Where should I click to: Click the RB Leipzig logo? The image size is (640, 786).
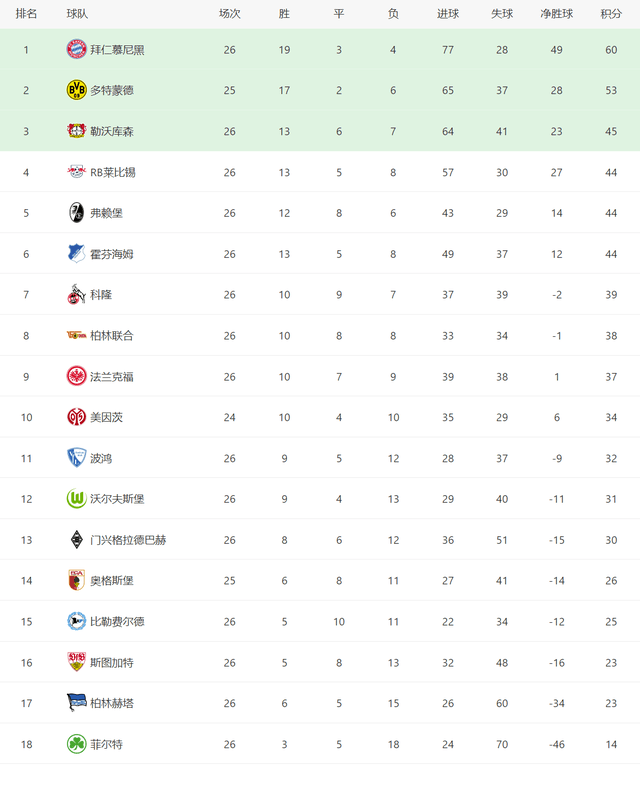pos(76,172)
